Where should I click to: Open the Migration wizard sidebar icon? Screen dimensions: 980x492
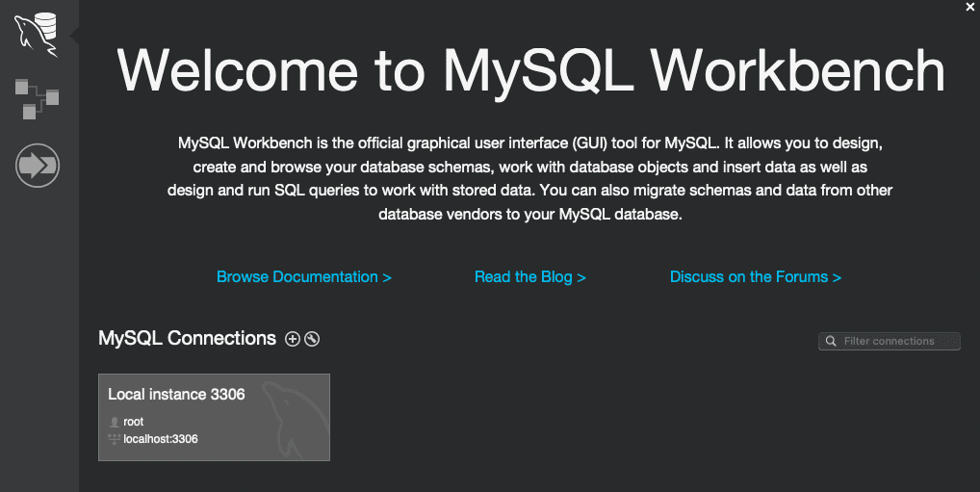pyautogui.click(x=38, y=166)
